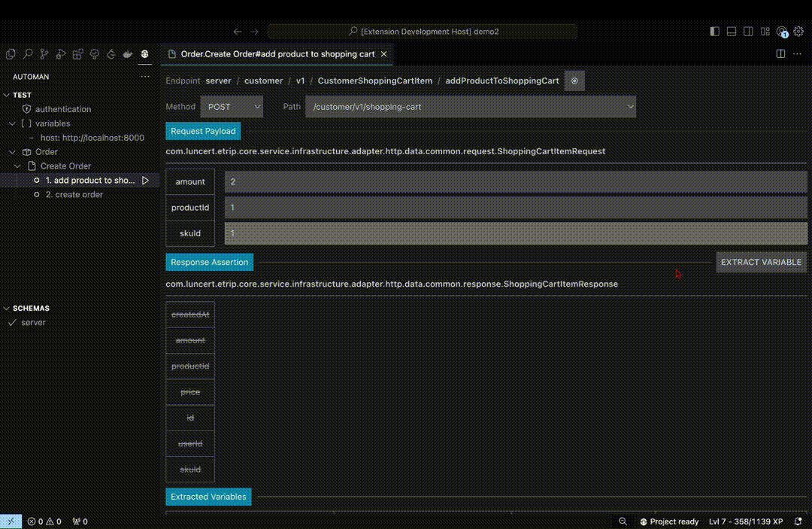Open the Method POST dropdown
The width and height of the screenshot is (812, 529).
tap(232, 106)
